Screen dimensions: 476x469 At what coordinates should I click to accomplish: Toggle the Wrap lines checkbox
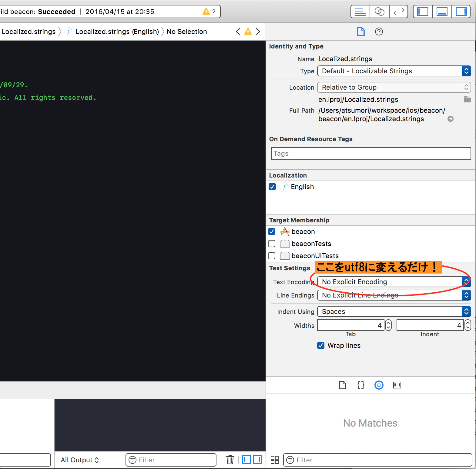321,345
